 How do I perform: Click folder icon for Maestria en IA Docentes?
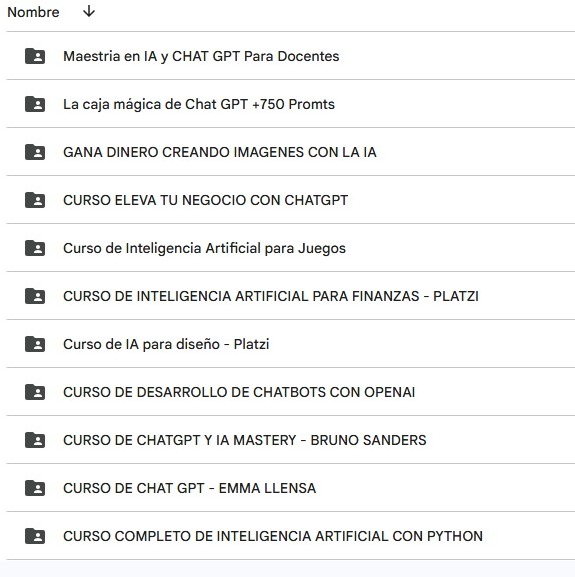[x=35, y=56]
